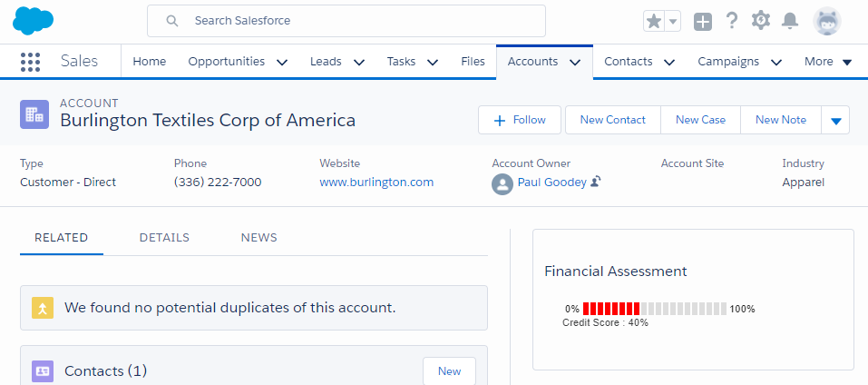Click the duplicate merge icon
This screenshot has width=868, height=385.
[x=43, y=308]
